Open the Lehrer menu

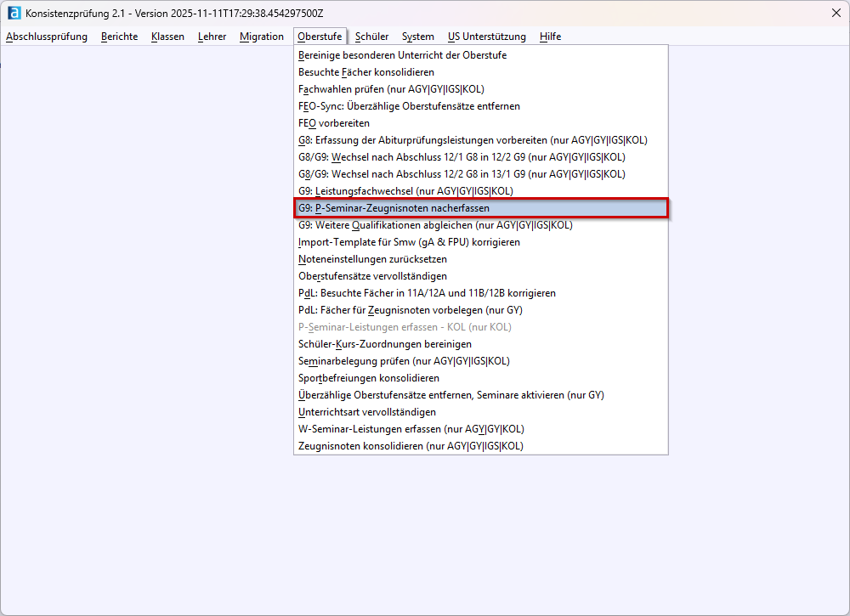point(212,37)
